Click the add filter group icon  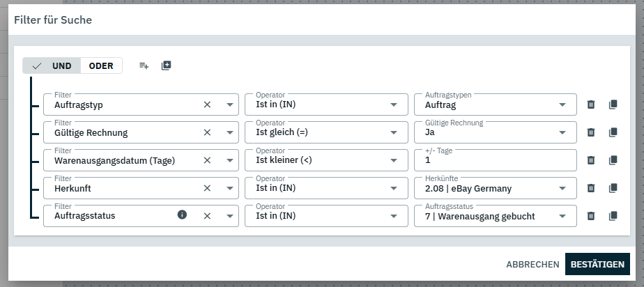click(x=166, y=65)
